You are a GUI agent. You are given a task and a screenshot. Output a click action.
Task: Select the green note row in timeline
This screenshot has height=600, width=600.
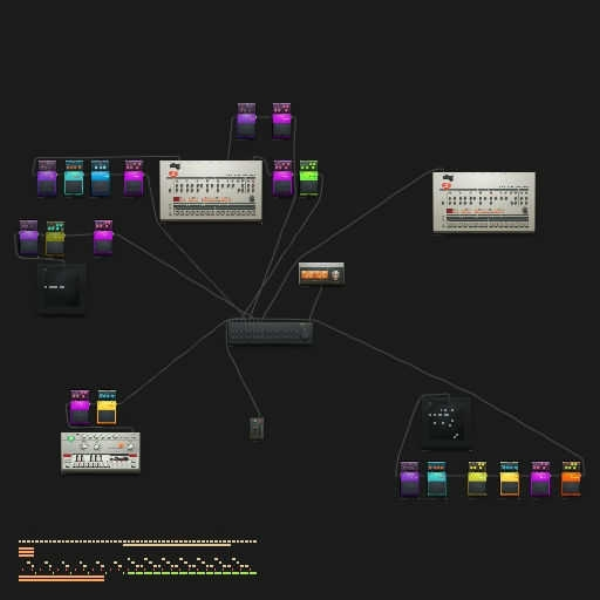(192, 573)
